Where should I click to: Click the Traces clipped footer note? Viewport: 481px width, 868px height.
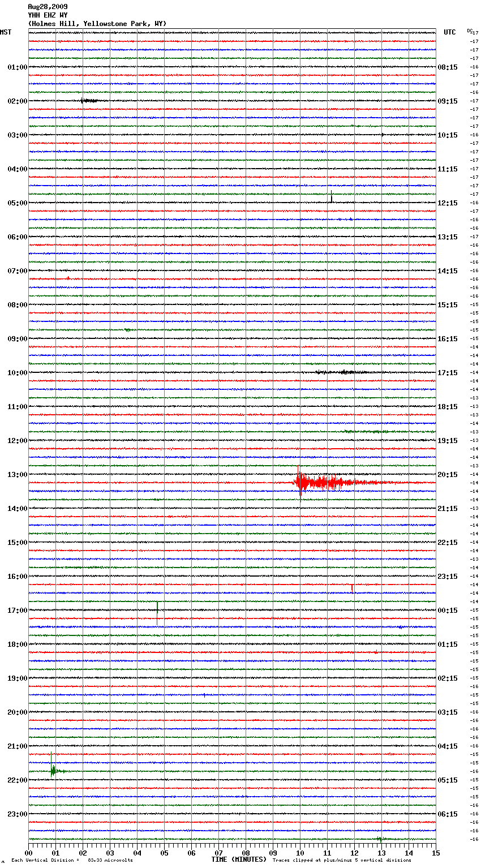click(x=342, y=860)
